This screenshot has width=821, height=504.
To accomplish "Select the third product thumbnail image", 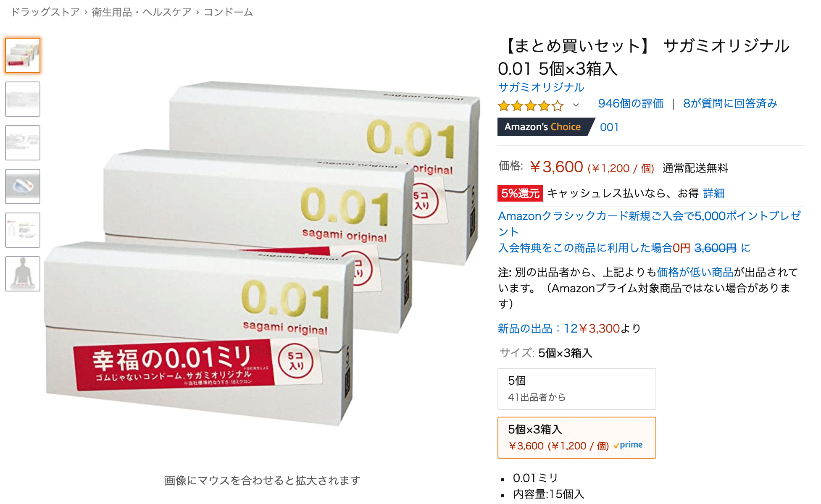I will click(x=23, y=143).
